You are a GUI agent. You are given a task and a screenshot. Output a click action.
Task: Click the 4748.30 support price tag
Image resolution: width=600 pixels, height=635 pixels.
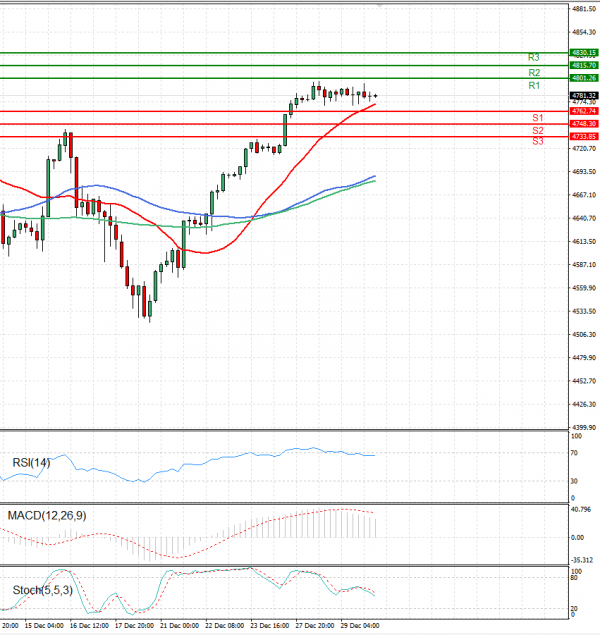pyautogui.click(x=584, y=124)
